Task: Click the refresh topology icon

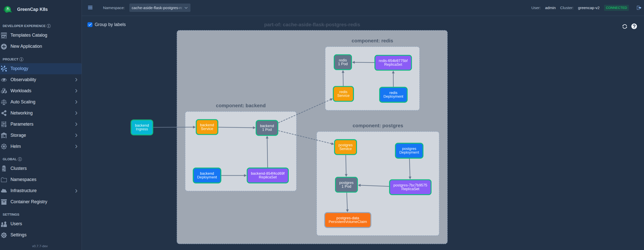Action: [625, 27]
